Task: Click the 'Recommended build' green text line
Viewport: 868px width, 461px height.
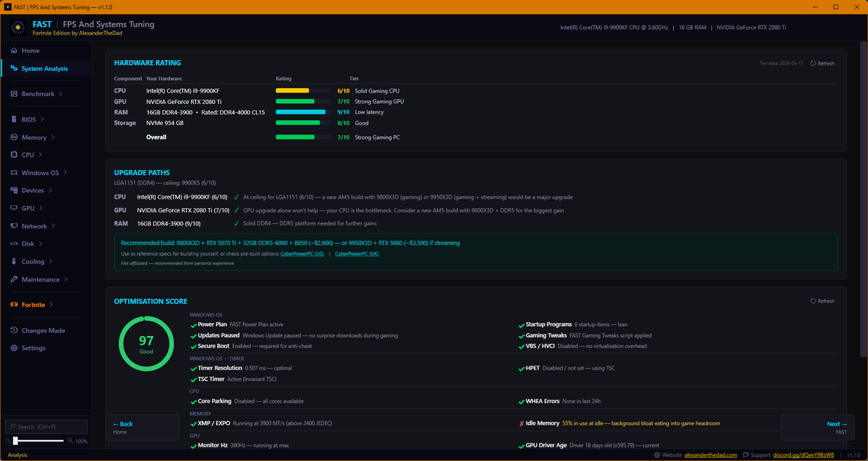Action: [290, 243]
